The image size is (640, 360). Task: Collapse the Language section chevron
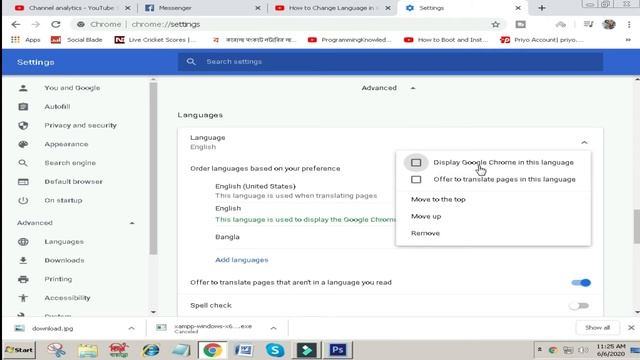[x=584, y=142]
